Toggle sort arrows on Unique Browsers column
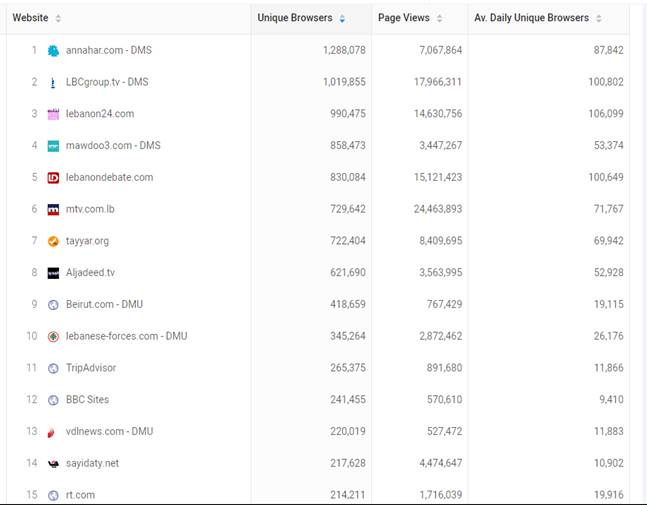 pyautogui.click(x=342, y=18)
